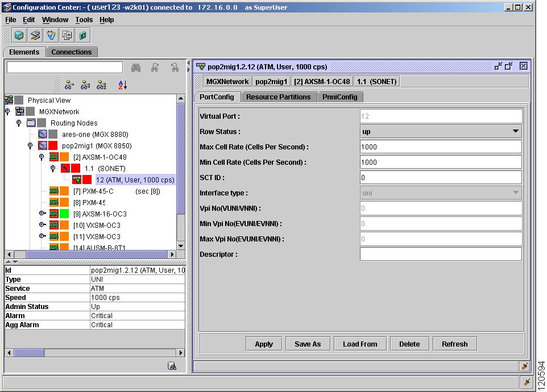The width and height of the screenshot is (547, 392).
Task: Click the red alarm square beside pop2mig1 (MGX 8850)
Action: click(53, 145)
